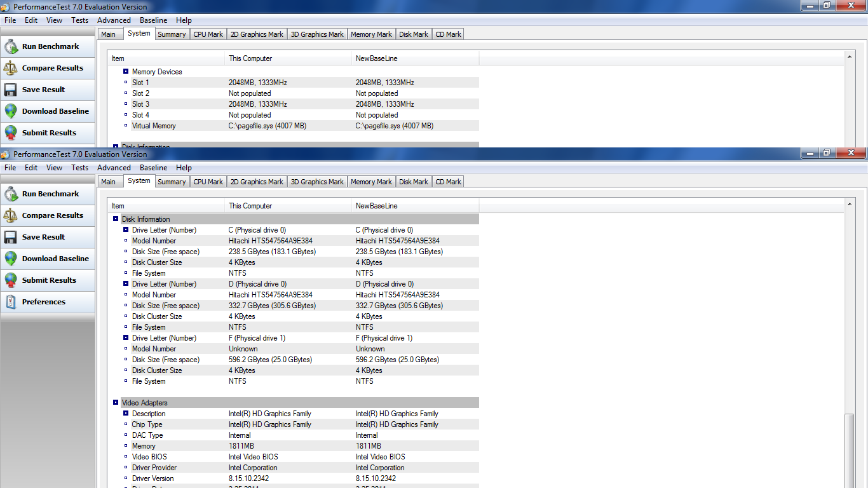Click the Submit Results globe icon in the back window
The width and height of the screenshot is (868, 488).
click(11, 133)
